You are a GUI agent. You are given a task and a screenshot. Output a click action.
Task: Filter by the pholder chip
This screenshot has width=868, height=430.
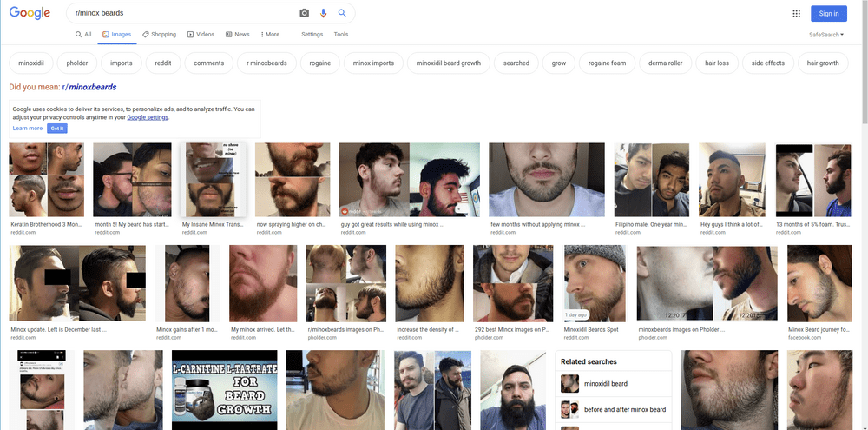(x=77, y=63)
